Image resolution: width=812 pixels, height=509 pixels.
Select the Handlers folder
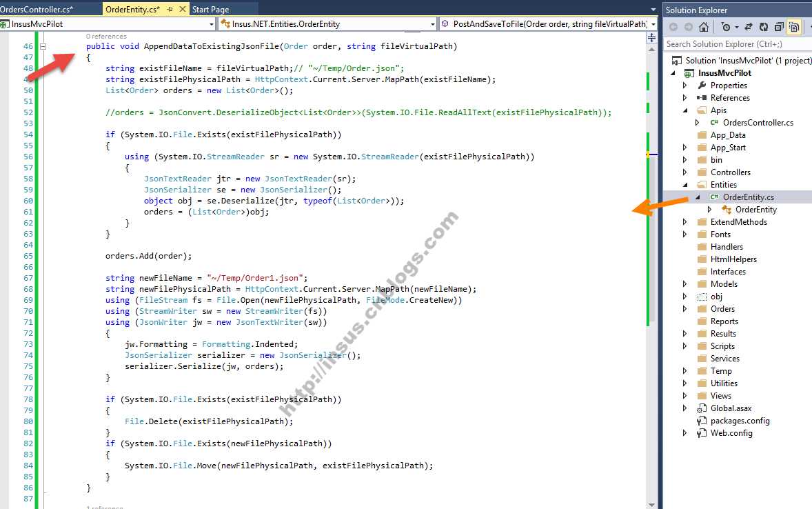click(727, 247)
